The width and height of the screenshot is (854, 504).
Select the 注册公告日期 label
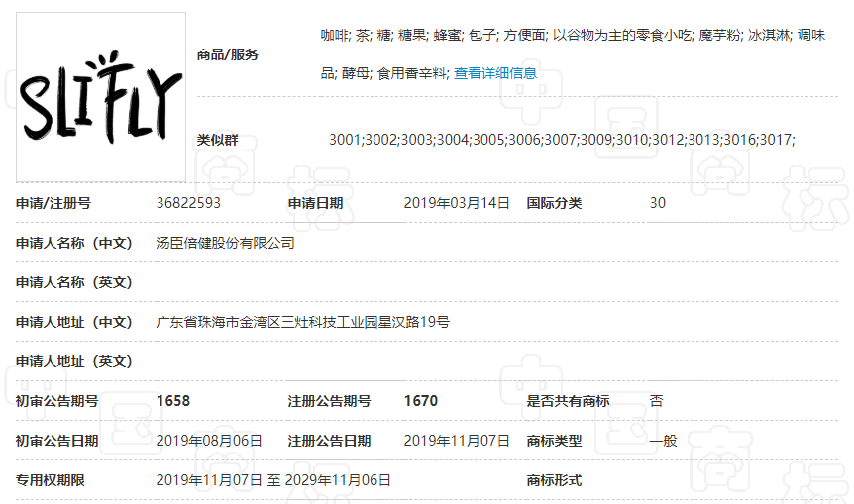(329, 441)
